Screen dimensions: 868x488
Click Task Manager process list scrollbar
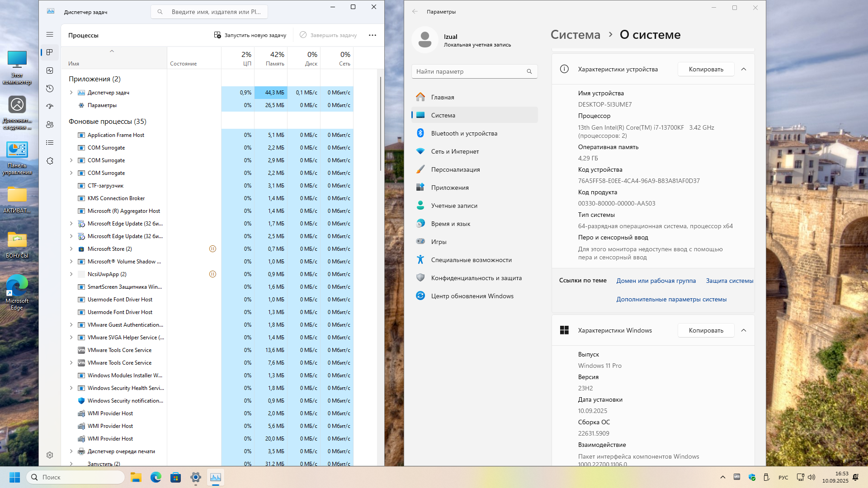tap(380, 124)
